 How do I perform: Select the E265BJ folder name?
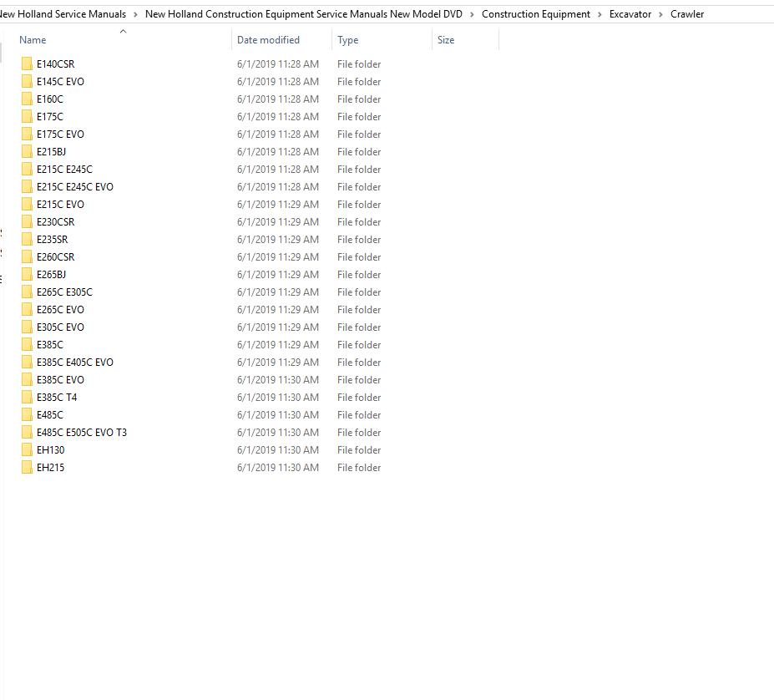click(x=51, y=275)
